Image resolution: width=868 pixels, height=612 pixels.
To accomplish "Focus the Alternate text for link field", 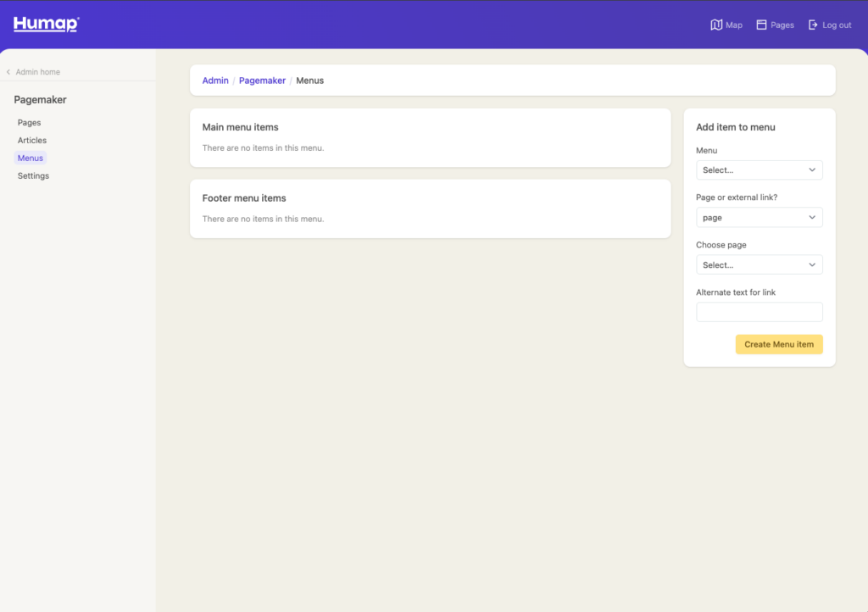I will [x=759, y=312].
